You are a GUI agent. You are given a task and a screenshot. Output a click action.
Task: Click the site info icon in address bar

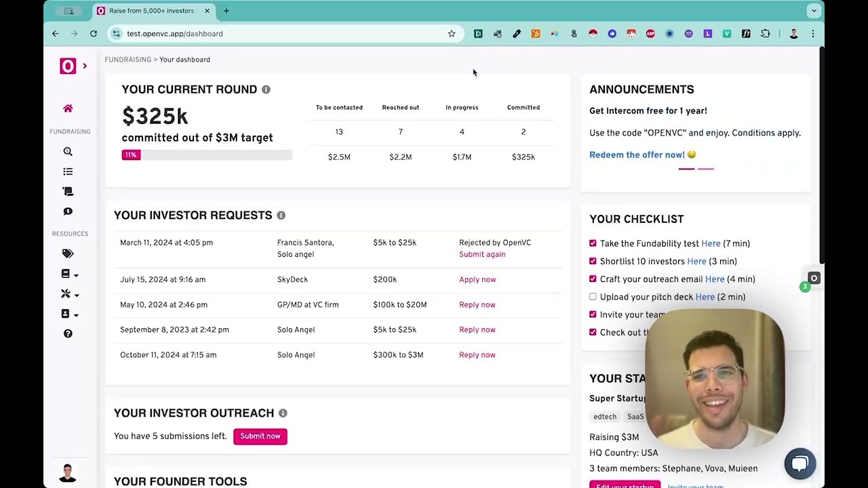point(117,34)
